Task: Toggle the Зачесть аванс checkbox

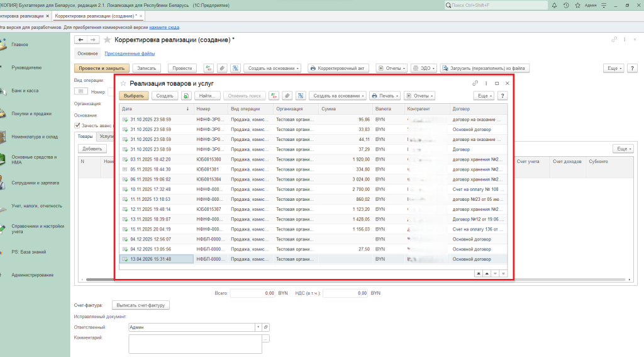Action: tap(77, 125)
